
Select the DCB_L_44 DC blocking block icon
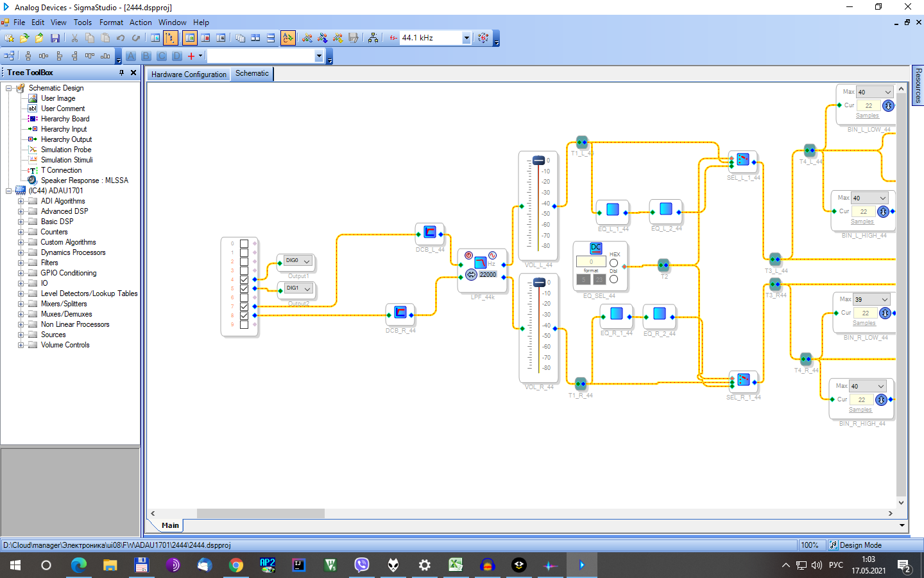point(430,232)
